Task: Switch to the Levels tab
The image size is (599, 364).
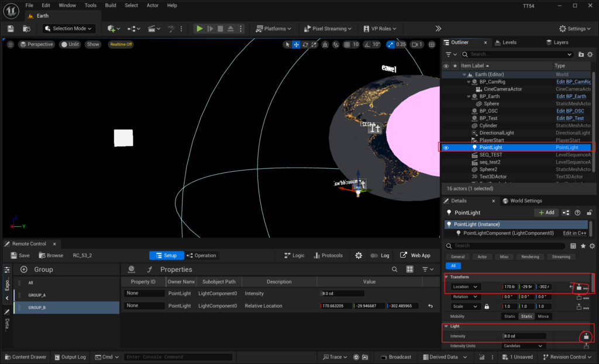Action: [506, 42]
